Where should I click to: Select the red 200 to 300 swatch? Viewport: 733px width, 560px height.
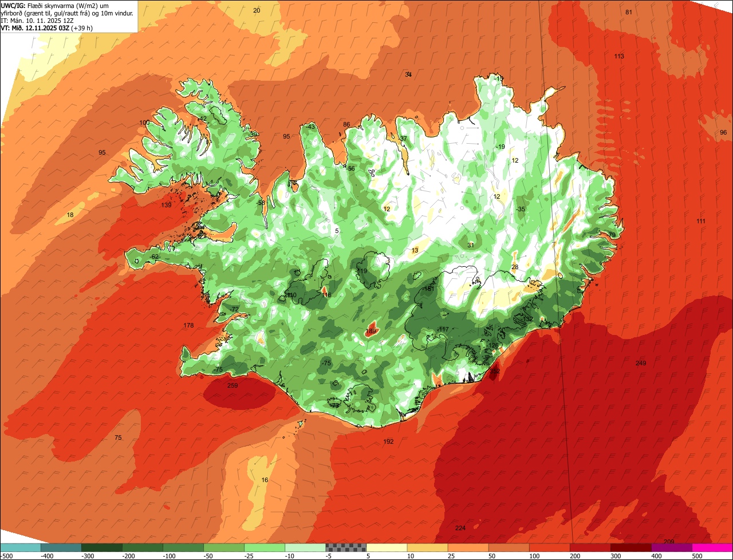(590, 547)
